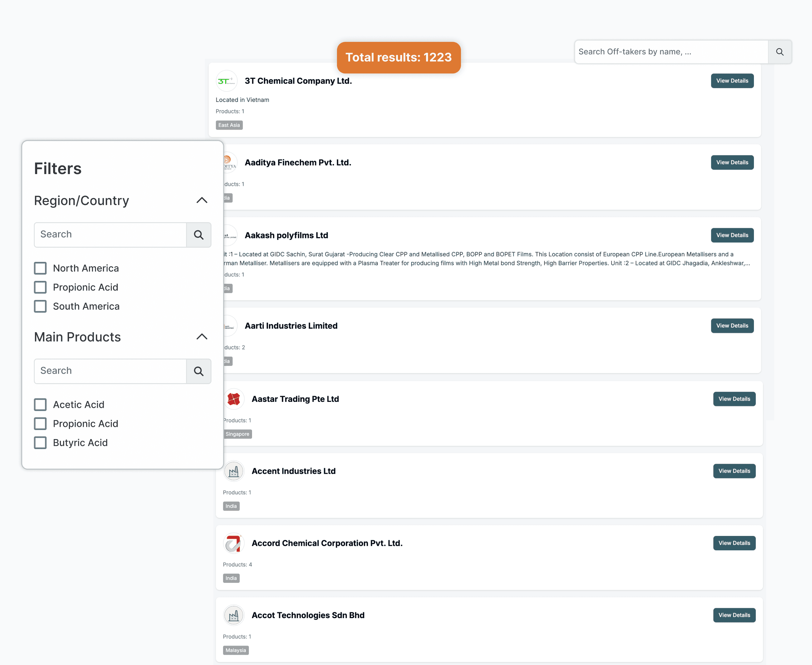Click the East Asia tag
Viewport: 812px width, 665px height.
pyautogui.click(x=229, y=125)
